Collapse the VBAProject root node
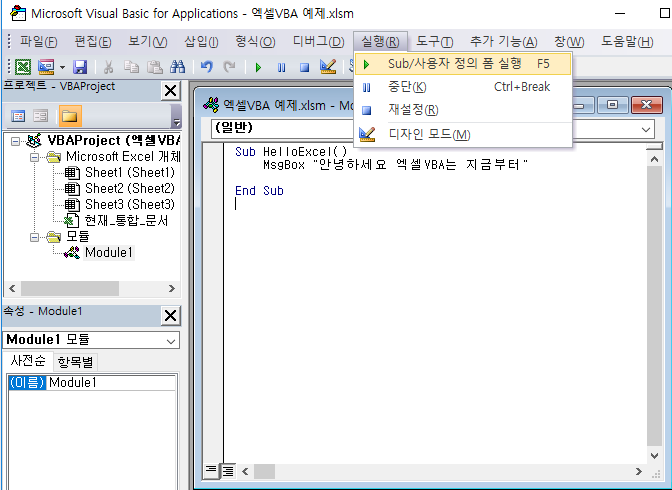This screenshot has width=672, height=490. click(x=15, y=141)
